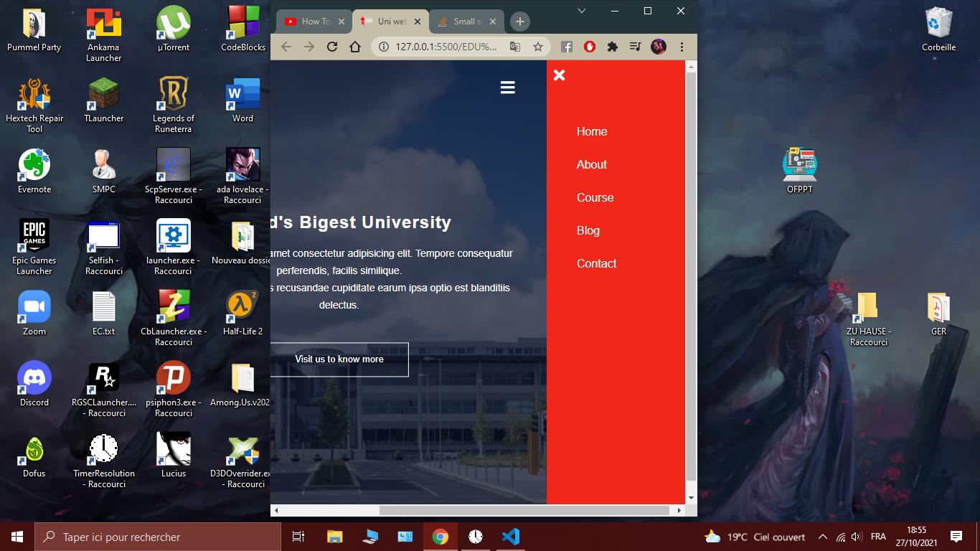Image resolution: width=980 pixels, height=551 pixels.
Task: Select Ankama Launcher desktop shortcut
Action: point(103,36)
